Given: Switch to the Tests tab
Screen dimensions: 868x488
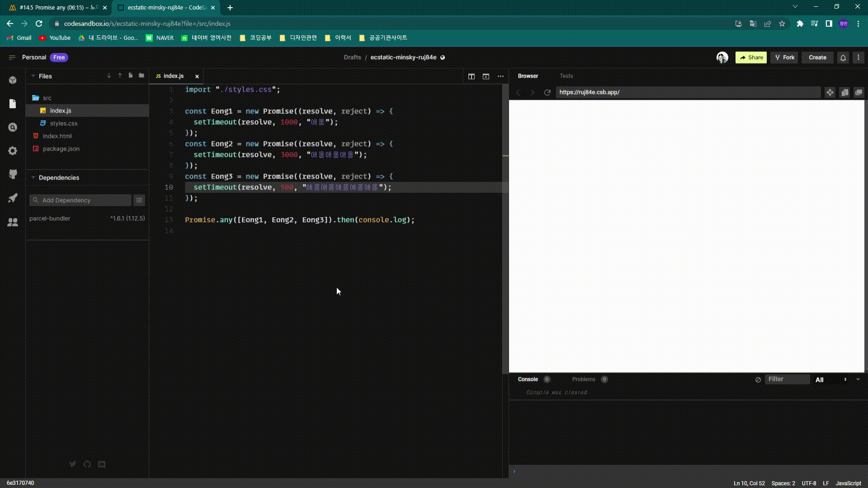Looking at the screenshot, I should [566, 76].
